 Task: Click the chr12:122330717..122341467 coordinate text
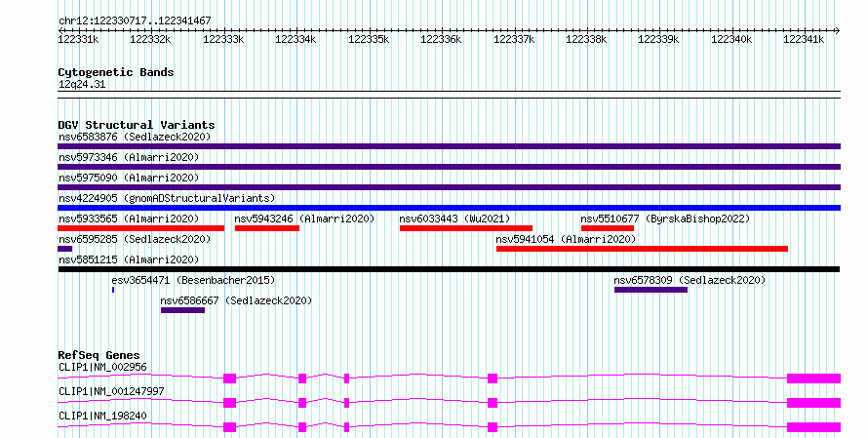135,21
